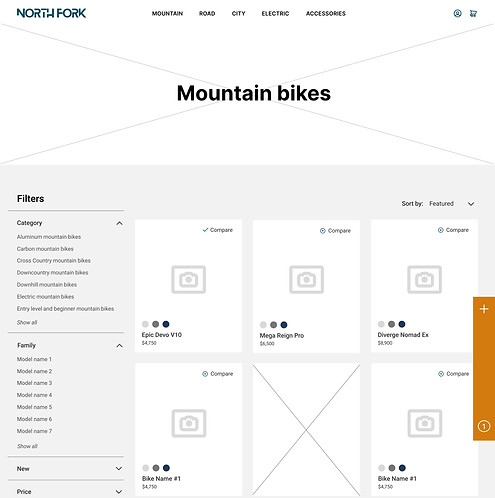Toggle Compare on last Bike Name #1 card
This screenshot has width=495, height=498.
(x=453, y=374)
